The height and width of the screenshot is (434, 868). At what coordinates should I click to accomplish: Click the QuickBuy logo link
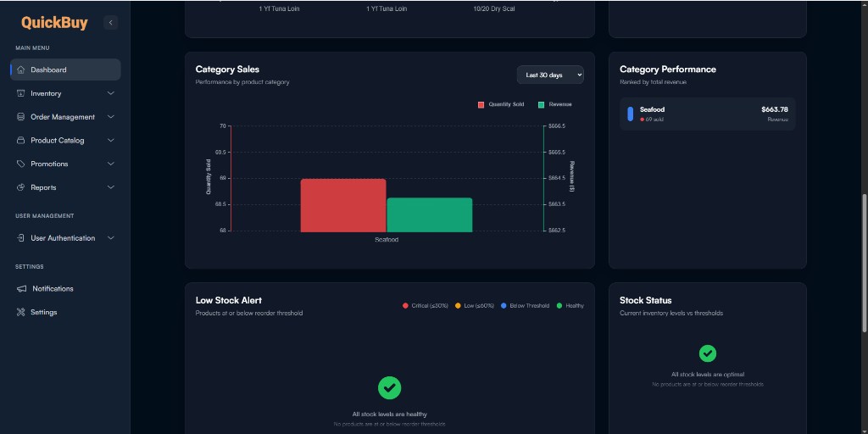pos(54,23)
